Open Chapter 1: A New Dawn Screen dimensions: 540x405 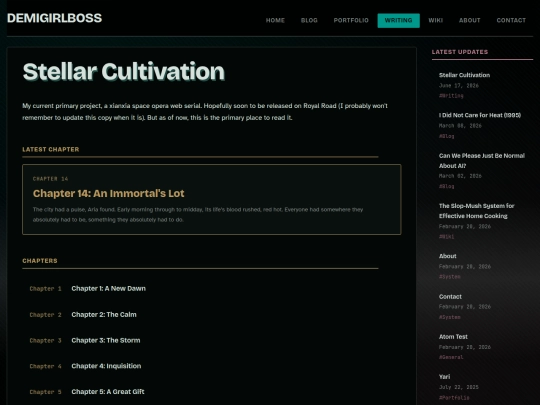tap(108, 289)
